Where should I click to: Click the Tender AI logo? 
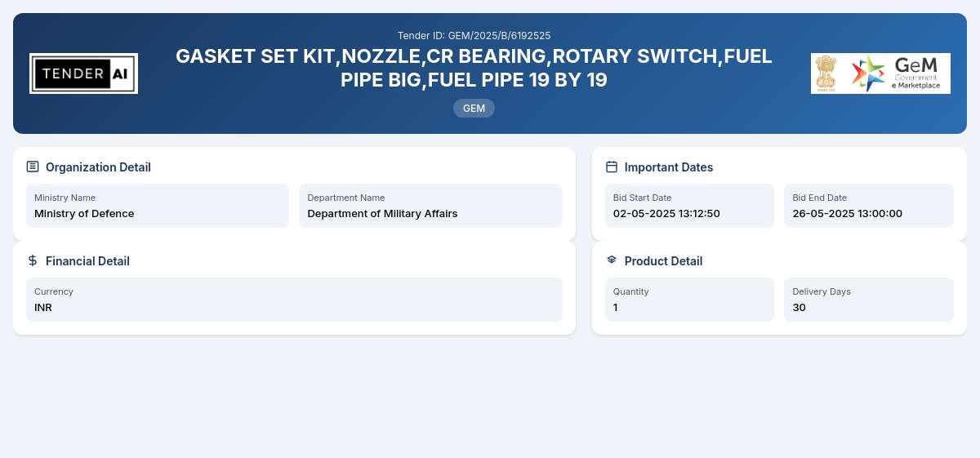[83, 73]
